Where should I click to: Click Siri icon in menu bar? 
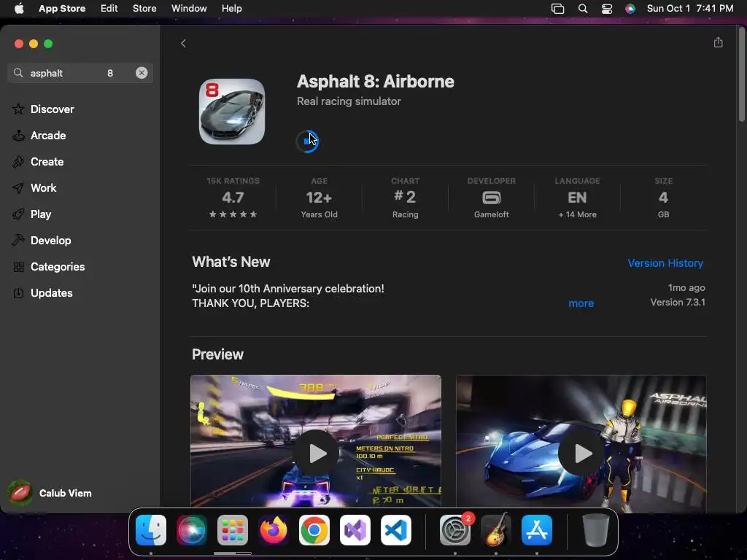coord(630,9)
